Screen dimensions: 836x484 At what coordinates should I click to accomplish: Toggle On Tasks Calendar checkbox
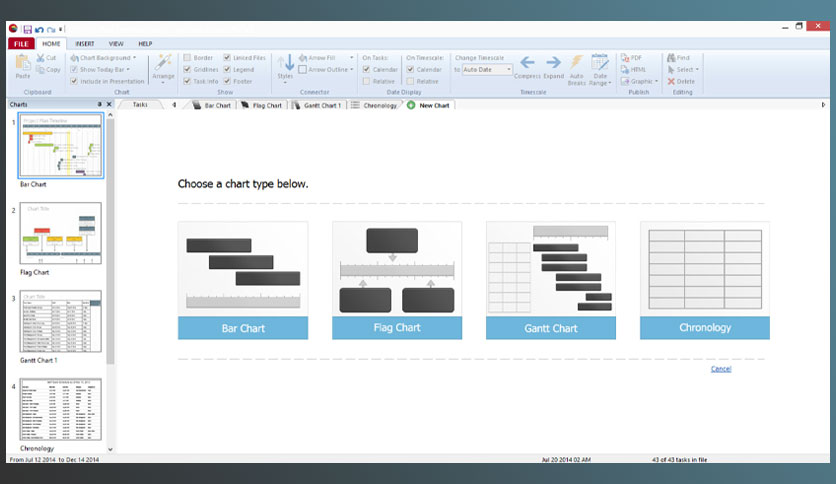pyautogui.click(x=366, y=69)
